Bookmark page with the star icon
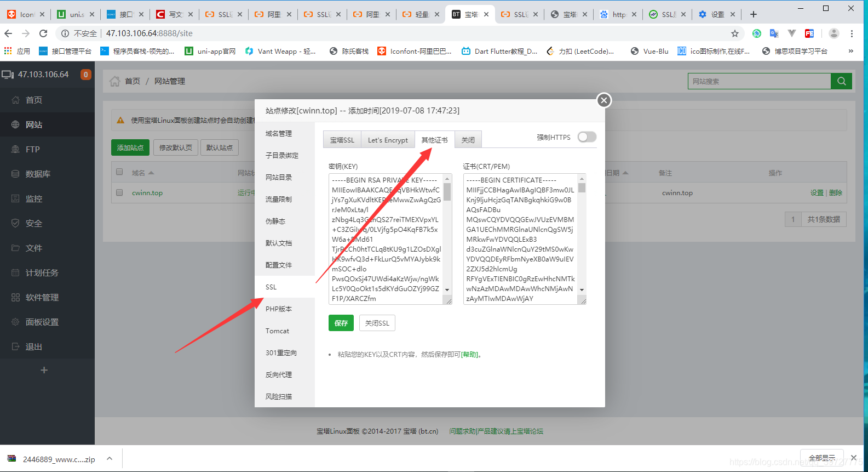Screen dimensions: 868x472 click(735, 33)
